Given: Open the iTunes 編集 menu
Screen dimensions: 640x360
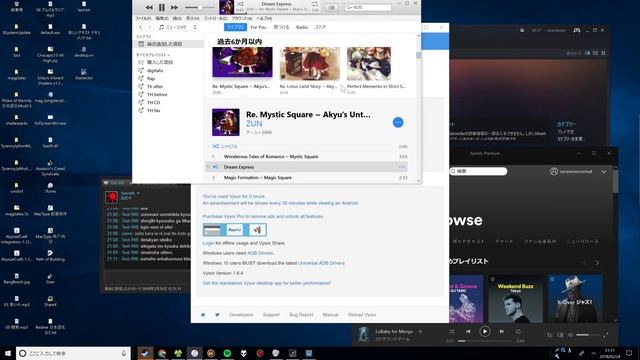Looking at the screenshot, I should coord(162,18).
